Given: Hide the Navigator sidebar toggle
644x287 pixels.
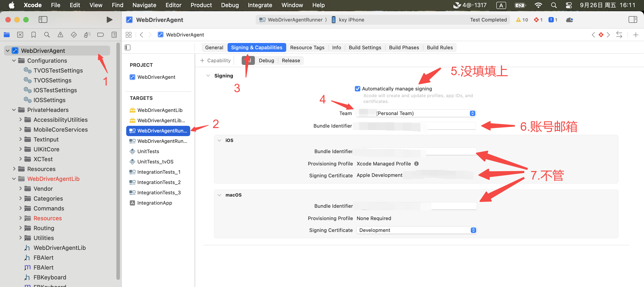Looking at the screenshot, I should point(43,20).
